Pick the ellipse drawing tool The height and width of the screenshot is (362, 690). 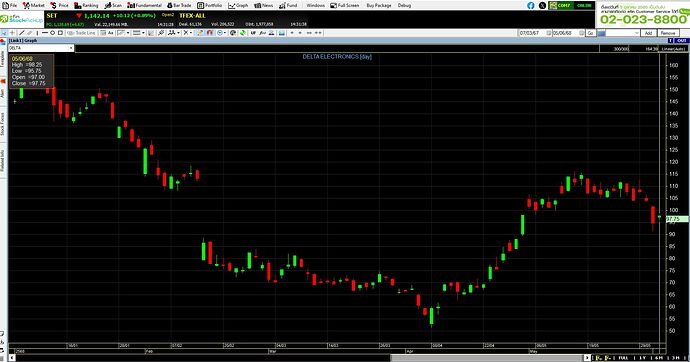[52, 33]
